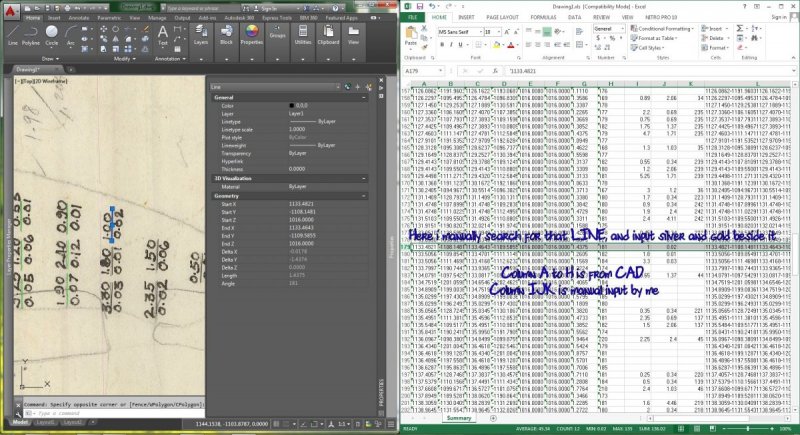Screen dimensions: 800x435
Task: Collapse the Geometry section in Properties
Action: (364, 196)
